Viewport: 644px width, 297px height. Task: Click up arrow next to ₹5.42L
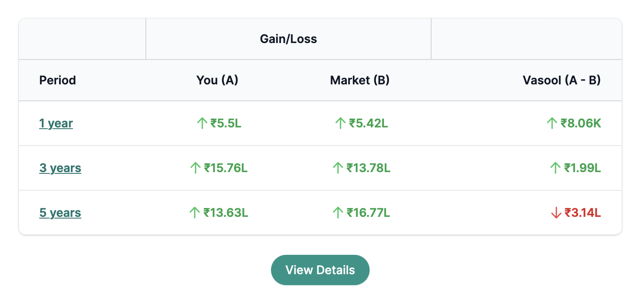tap(341, 124)
